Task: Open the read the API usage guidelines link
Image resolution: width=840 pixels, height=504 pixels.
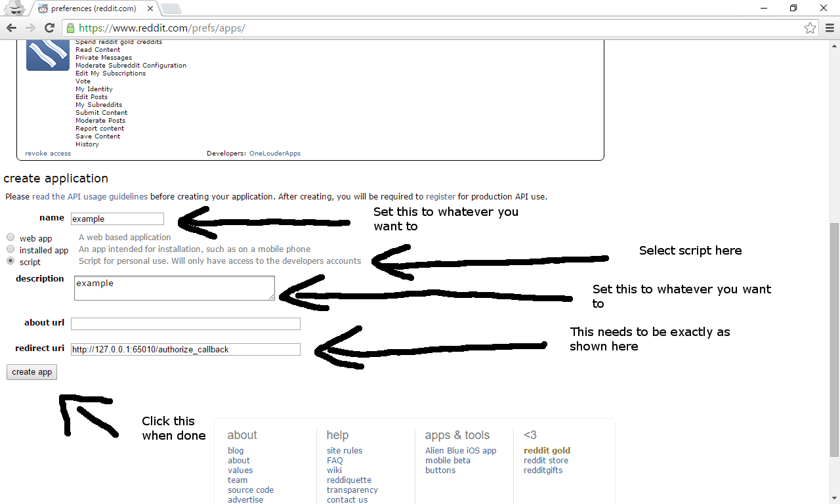Action: [90, 196]
